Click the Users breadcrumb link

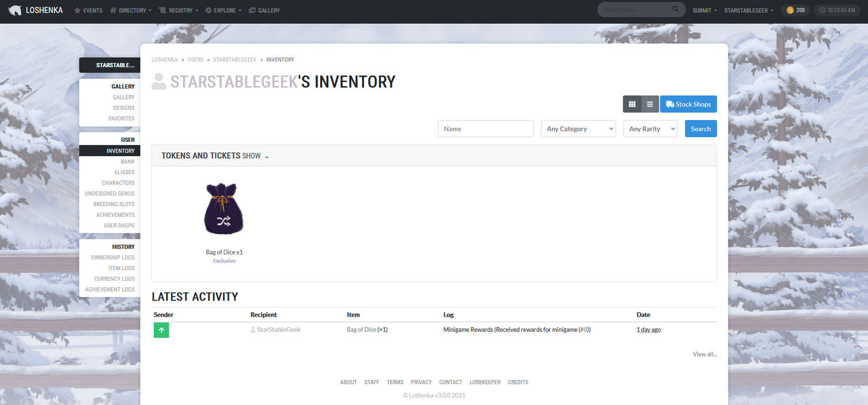(195, 60)
